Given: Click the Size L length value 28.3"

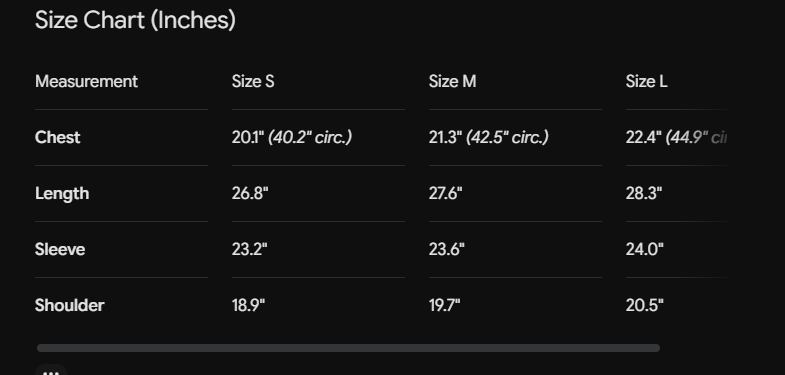Looking at the screenshot, I should (x=644, y=193).
